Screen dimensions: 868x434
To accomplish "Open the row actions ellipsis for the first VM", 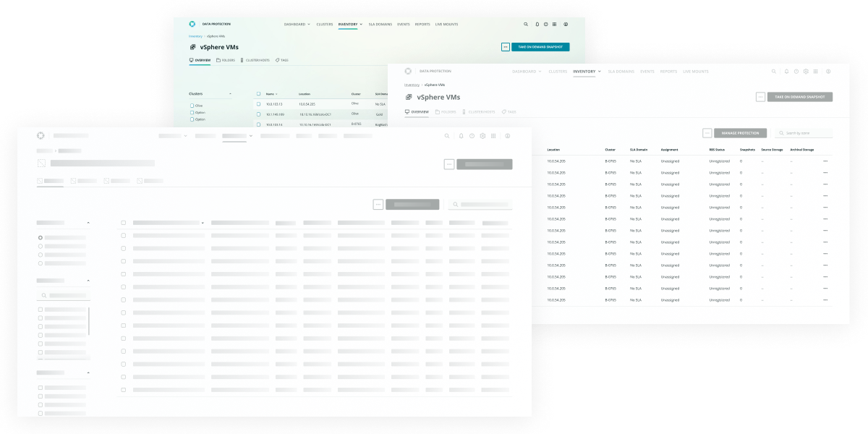I will 825,161.
